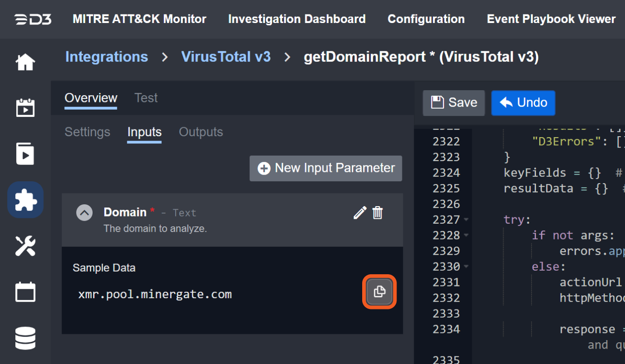Image resolution: width=625 pixels, height=364 pixels.
Task: Collapse the Domain parameter section
Action: coord(84,212)
